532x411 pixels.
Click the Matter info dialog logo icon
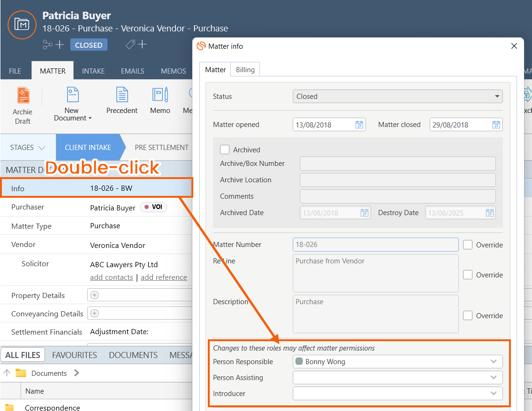point(201,46)
